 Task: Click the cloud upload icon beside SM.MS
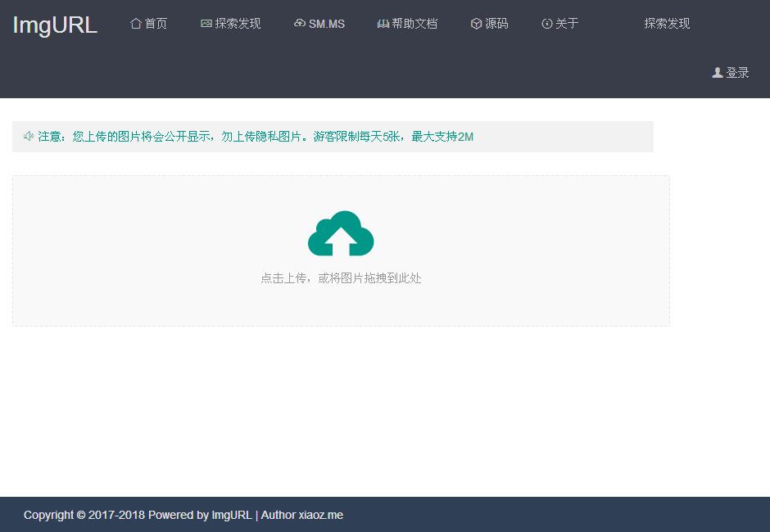pos(300,23)
